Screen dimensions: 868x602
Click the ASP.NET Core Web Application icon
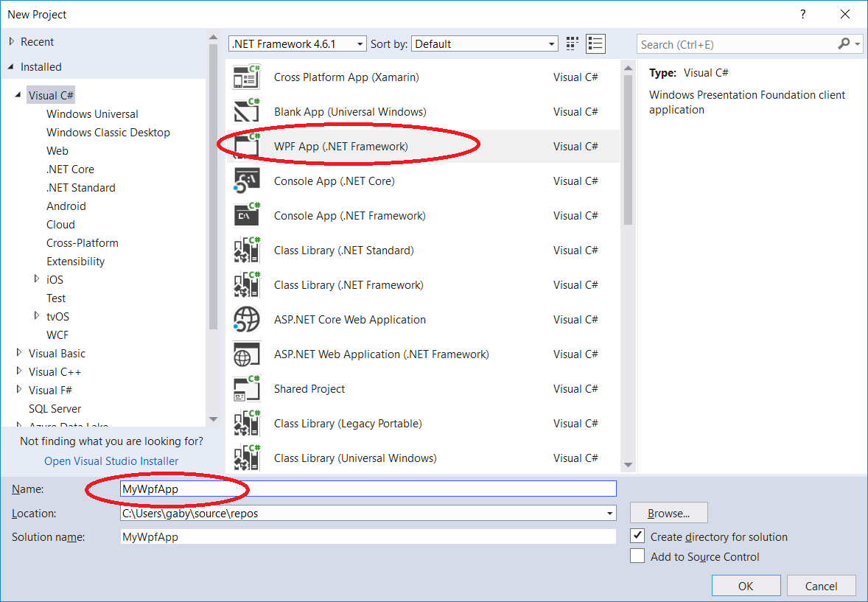pos(246,320)
